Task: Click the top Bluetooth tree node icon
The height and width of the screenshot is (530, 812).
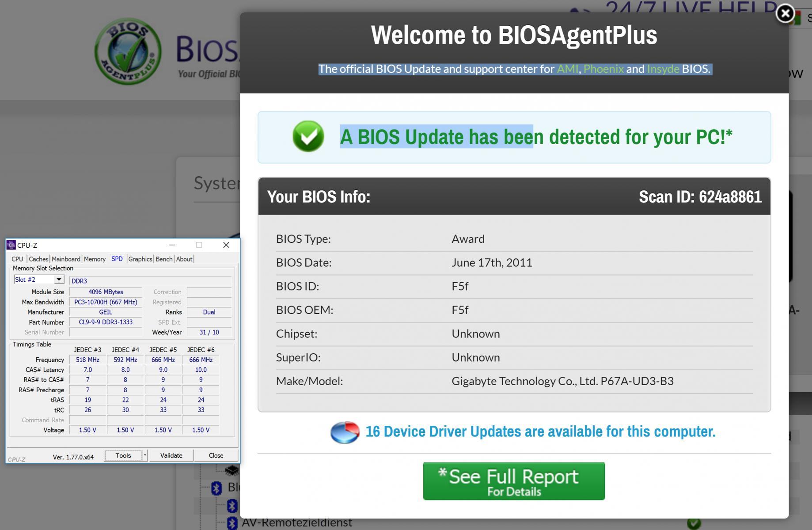Action: 216,488
